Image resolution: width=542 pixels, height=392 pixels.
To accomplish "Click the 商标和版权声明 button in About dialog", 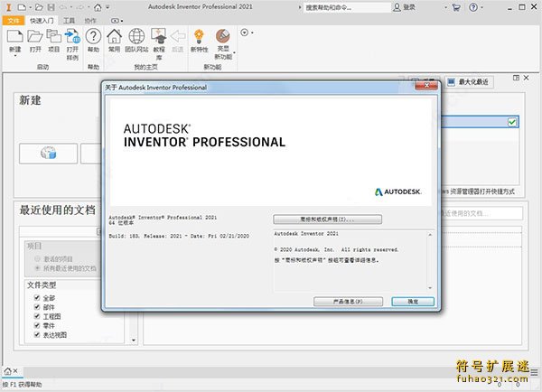I will [327, 219].
